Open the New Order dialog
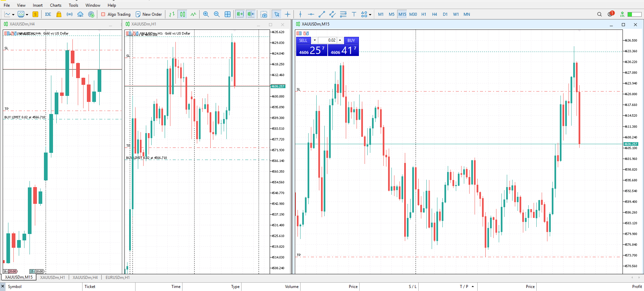 pos(149,14)
